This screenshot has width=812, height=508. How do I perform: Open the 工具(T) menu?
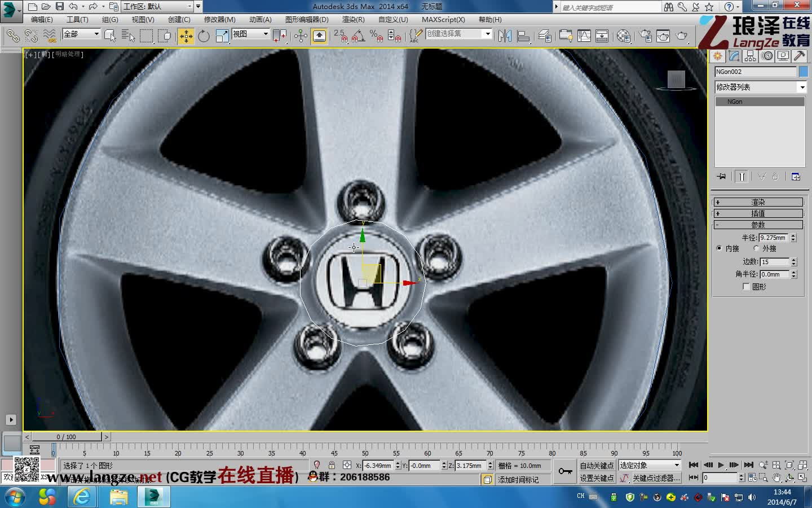coord(77,19)
